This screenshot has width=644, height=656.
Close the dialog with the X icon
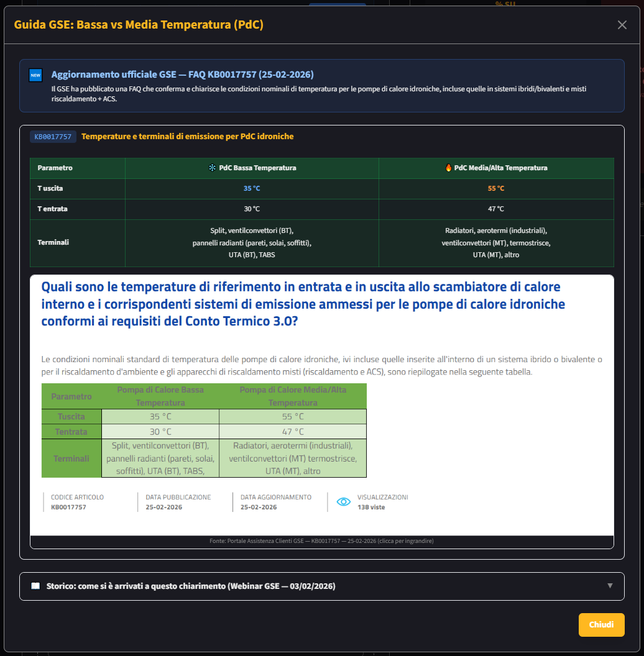tap(622, 25)
